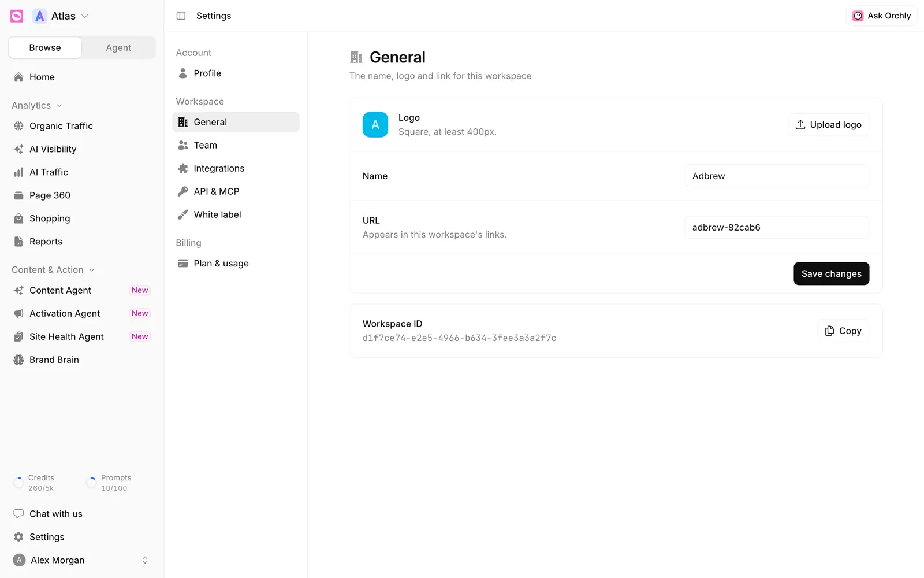This screenshot has height=578, width=924.
Task: Focus the URL input field
Action: 777,228
